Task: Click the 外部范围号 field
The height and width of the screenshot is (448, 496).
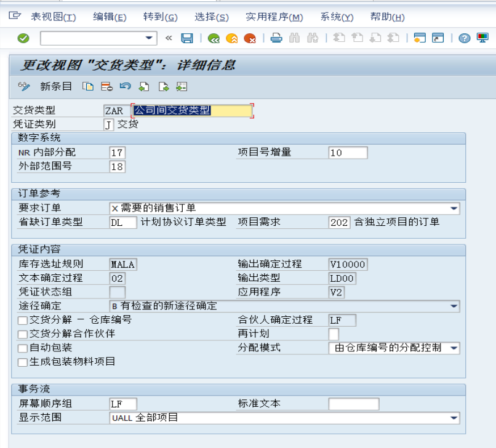Action: [117, 167]
